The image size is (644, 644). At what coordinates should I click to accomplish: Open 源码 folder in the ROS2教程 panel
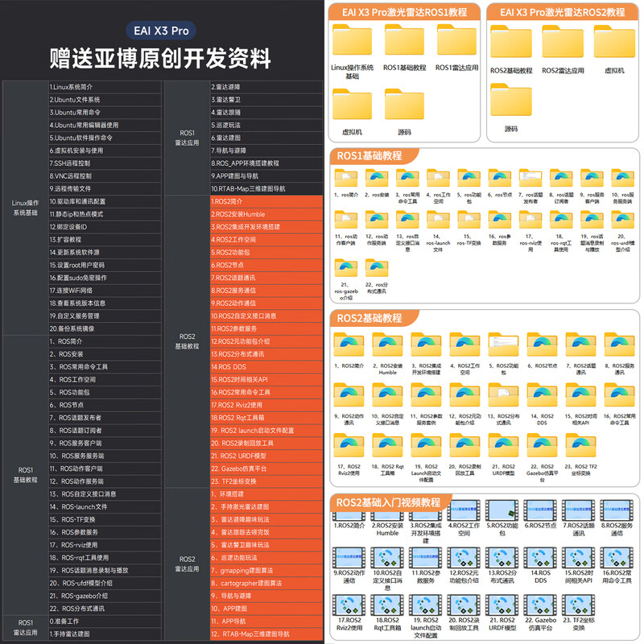point(510,101)
